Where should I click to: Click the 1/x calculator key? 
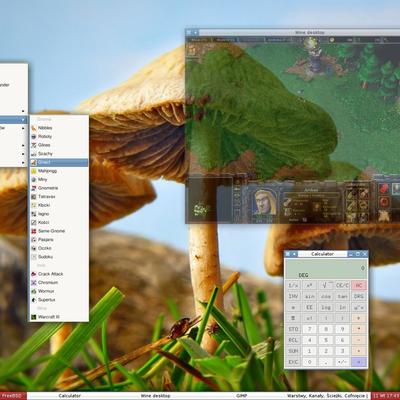pos(293,285)
